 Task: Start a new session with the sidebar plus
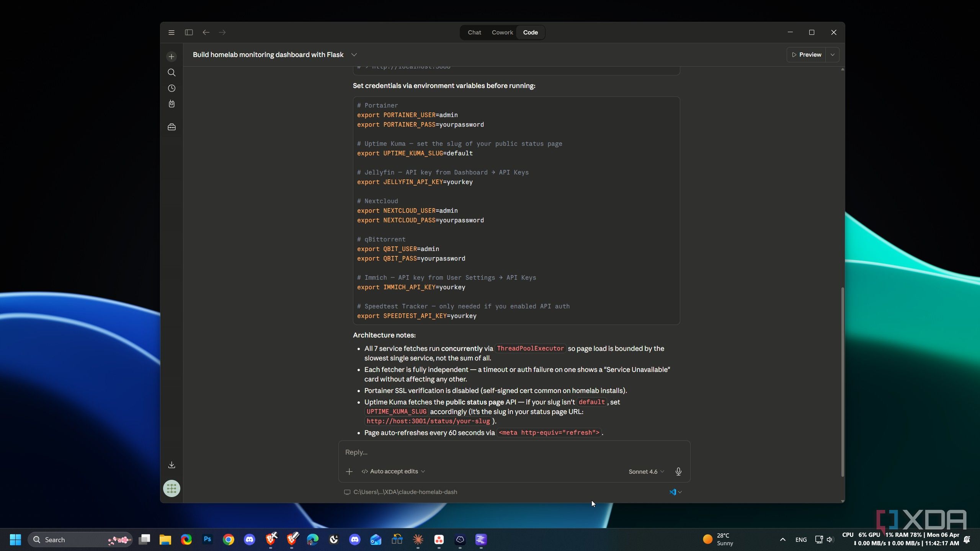pyautogui.click(x=171, y=57)
